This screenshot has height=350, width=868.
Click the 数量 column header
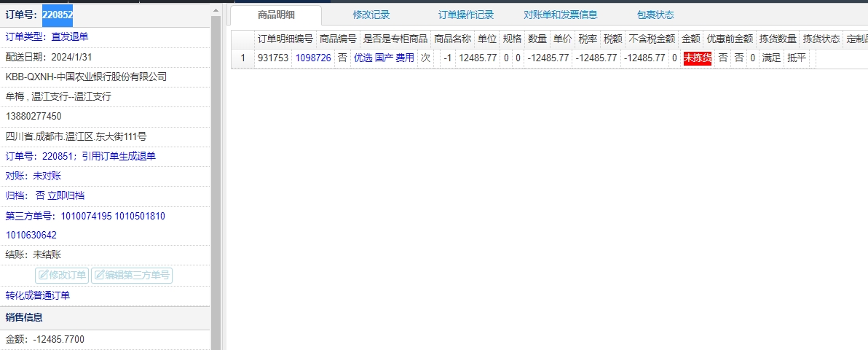coord(537,39)
